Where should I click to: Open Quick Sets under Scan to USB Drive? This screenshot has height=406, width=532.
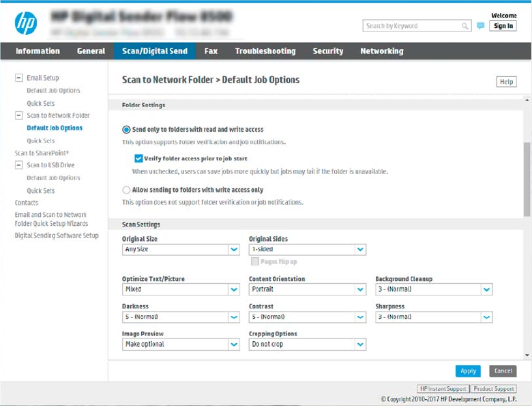(x=41, y=191)
